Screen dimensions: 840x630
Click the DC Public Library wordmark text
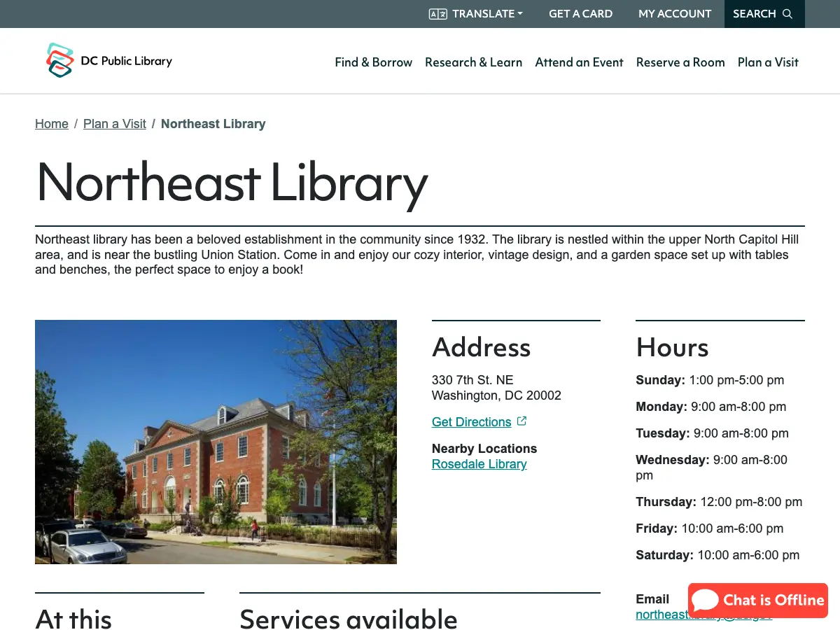pyautogui.click(x=127, y=61)
